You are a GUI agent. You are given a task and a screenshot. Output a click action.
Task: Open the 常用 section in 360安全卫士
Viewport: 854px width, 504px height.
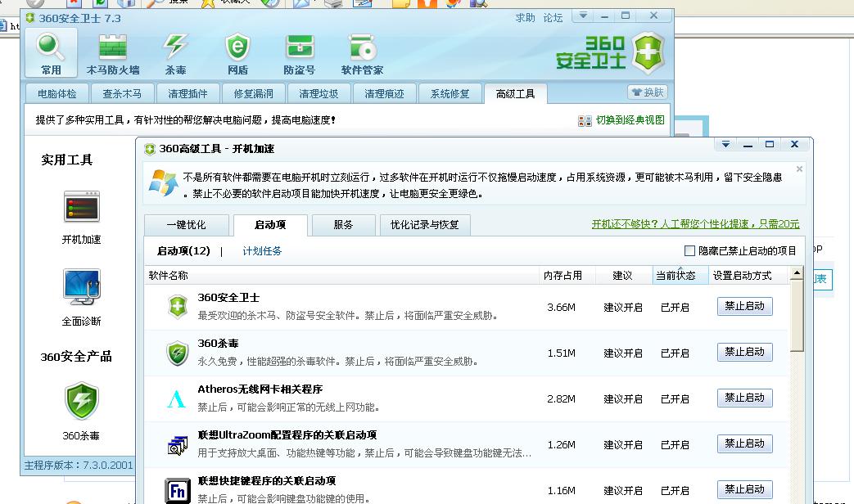[51, 53]
